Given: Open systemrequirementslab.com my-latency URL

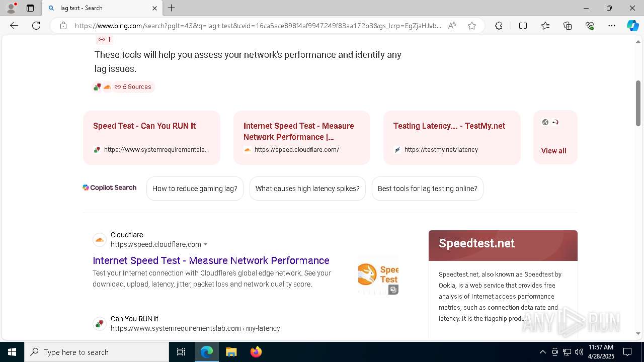Looking at the screenshot, I should [x=195, y=328].
